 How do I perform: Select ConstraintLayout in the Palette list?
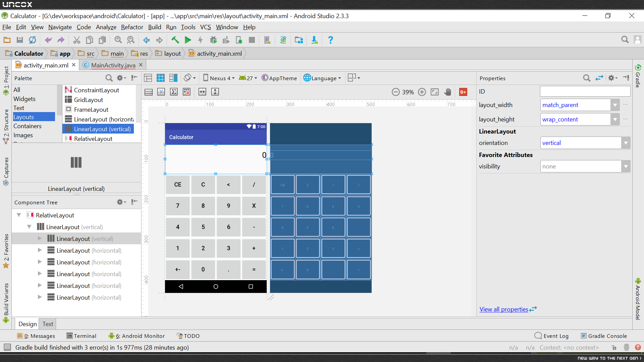pos(97,90)
